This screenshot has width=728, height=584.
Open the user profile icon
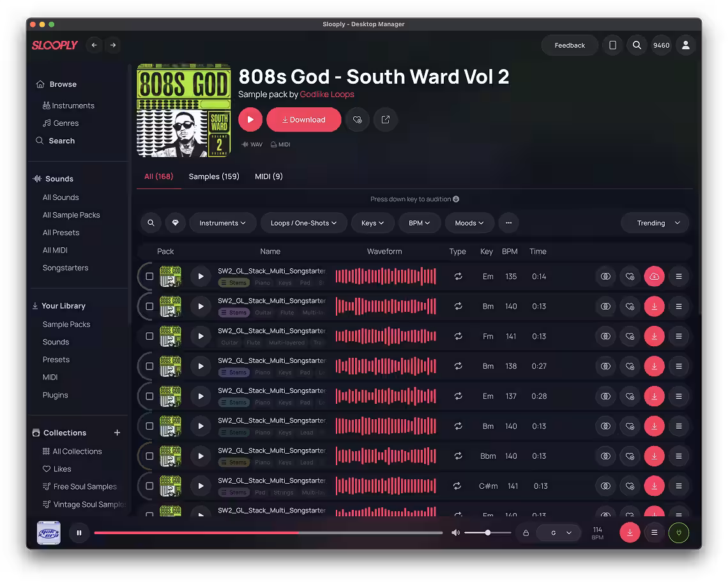(685, 45)
